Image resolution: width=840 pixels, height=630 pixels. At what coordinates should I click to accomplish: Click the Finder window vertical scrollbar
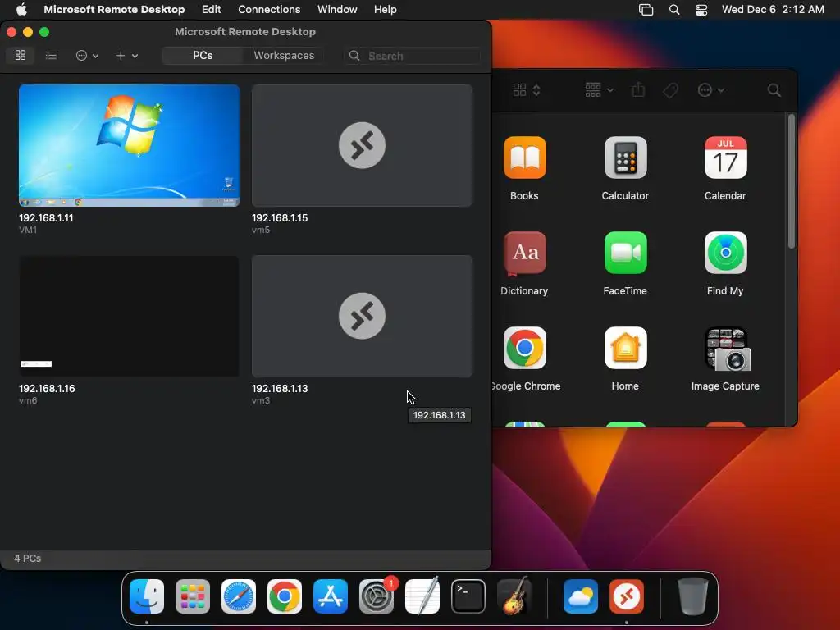[x=792, y=181]
